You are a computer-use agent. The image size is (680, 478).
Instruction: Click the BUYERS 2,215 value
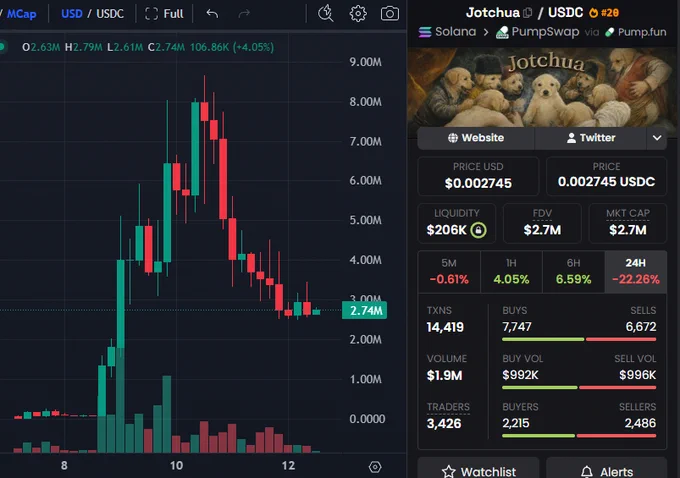[x=516, y=423]
